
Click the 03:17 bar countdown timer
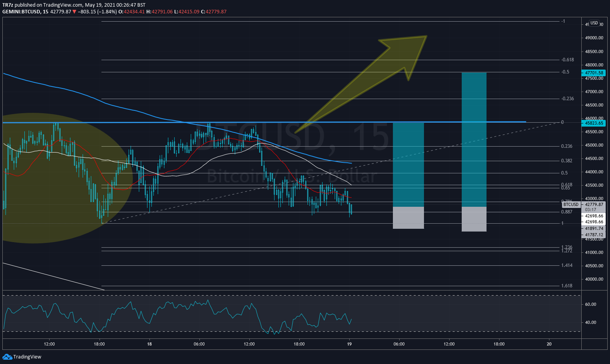(x=591, y=210)
